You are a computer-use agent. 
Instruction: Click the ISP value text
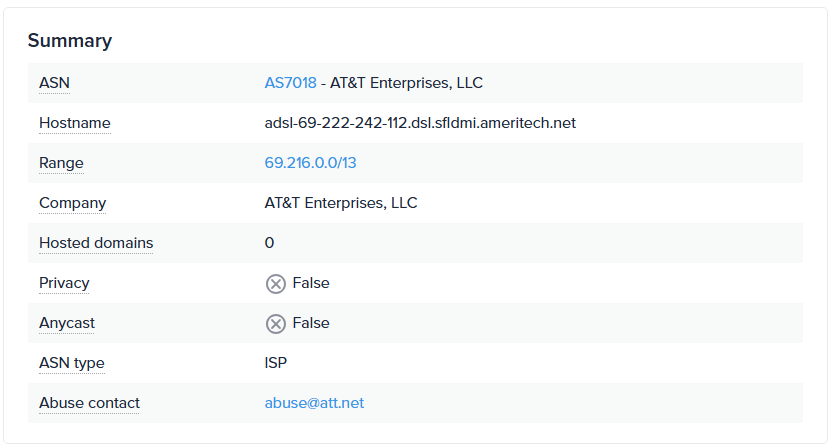[276, 363]
